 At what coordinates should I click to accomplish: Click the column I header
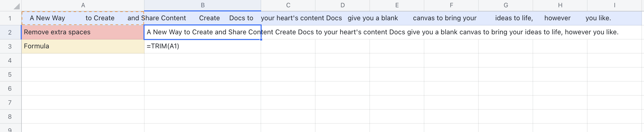pos(614,5)
